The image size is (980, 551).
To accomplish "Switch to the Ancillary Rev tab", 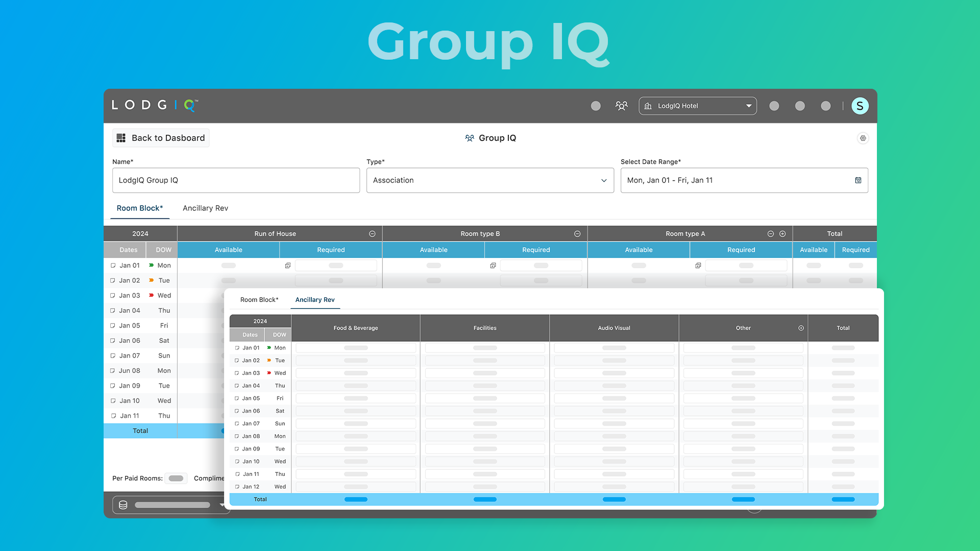I will (x=205, y=208).
